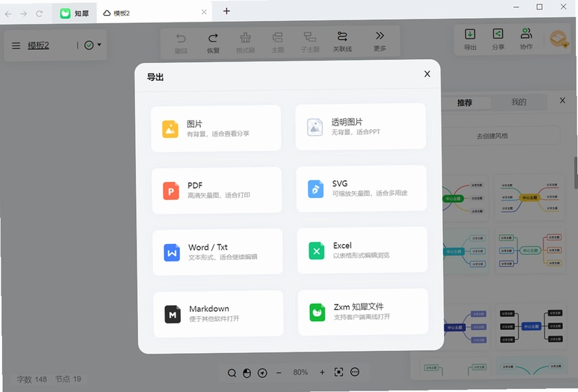Zoom out with the minus button
578x392 pixels.
279,373
